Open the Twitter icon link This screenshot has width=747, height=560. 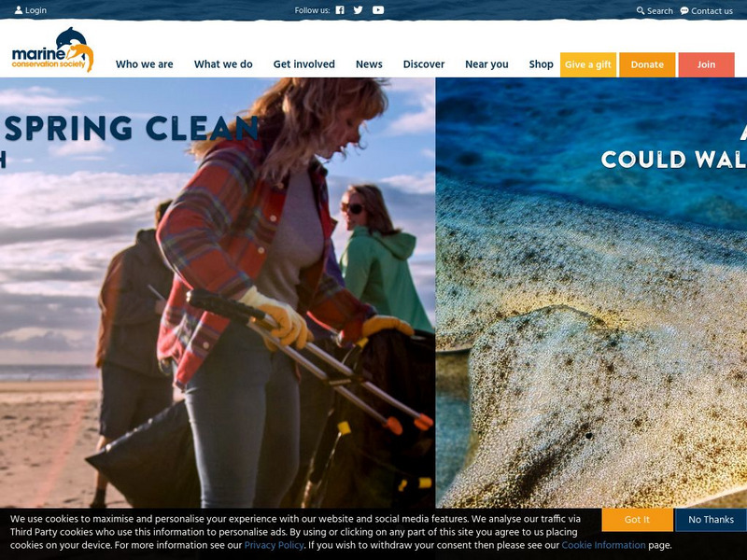(x=359, y=10)
